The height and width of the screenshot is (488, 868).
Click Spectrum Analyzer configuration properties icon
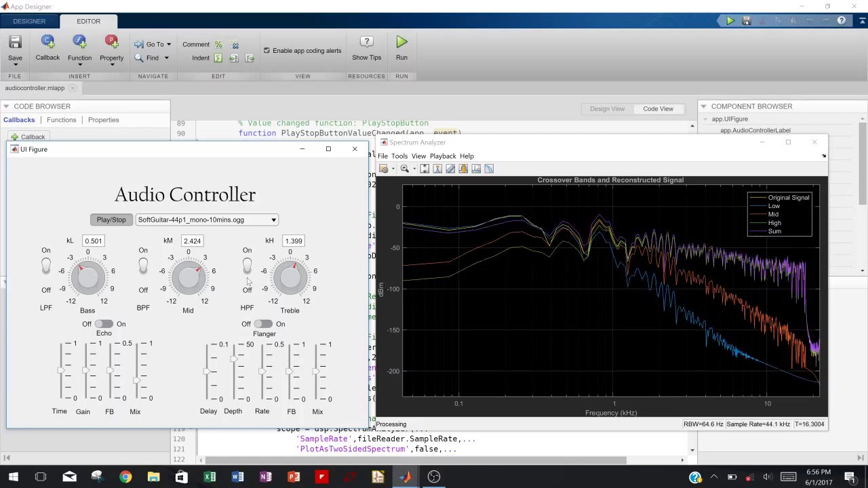[384, 169]
